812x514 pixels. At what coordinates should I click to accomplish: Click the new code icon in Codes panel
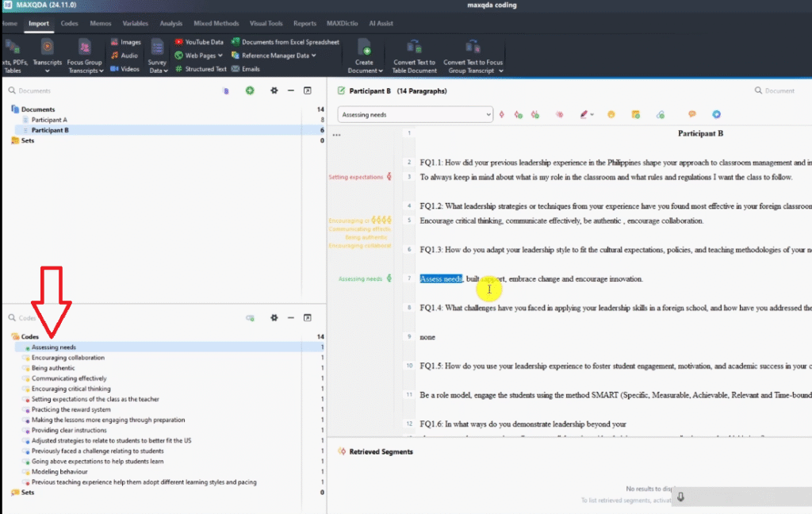click(x=250, y=318)
